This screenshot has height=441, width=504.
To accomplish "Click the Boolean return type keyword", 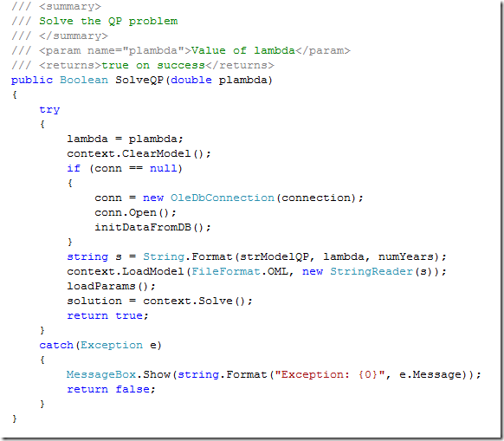I will (x=84, y=80).
